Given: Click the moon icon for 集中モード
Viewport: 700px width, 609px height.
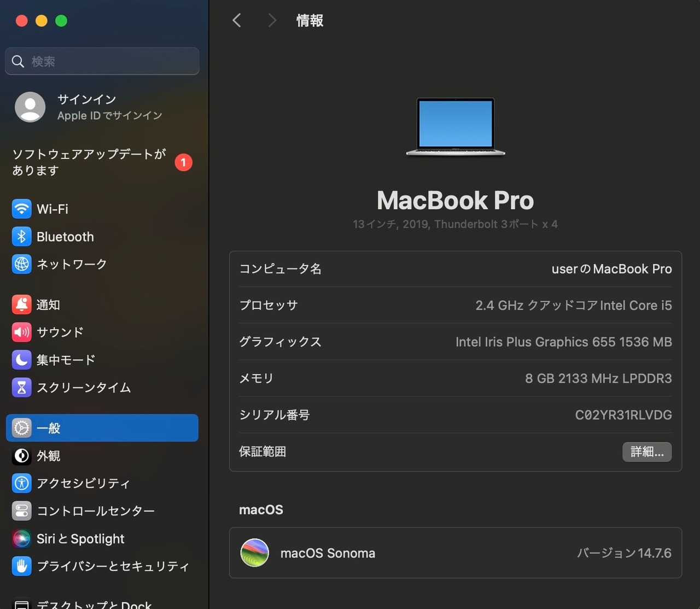Looking at the screenshot, I should [x=22, y=360].
